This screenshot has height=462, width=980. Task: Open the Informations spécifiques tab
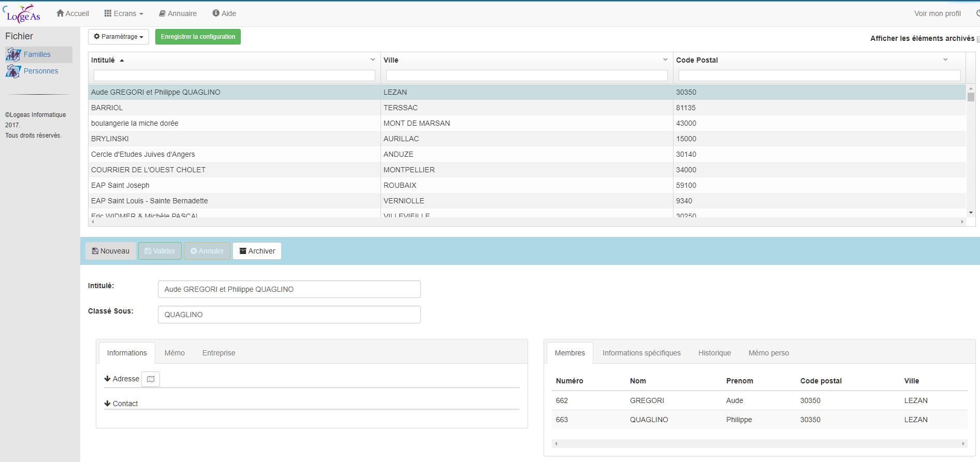click(x=641, y=353)
